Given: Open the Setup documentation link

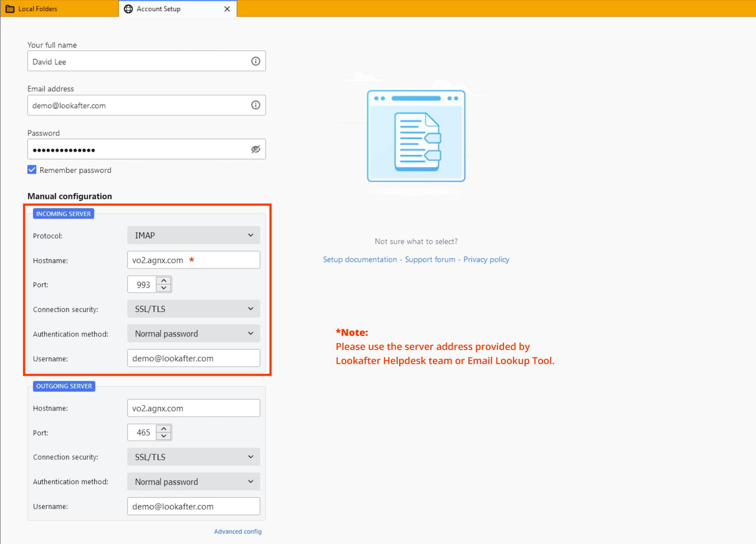Looking at the screenshot, I should tap(360, 259).
